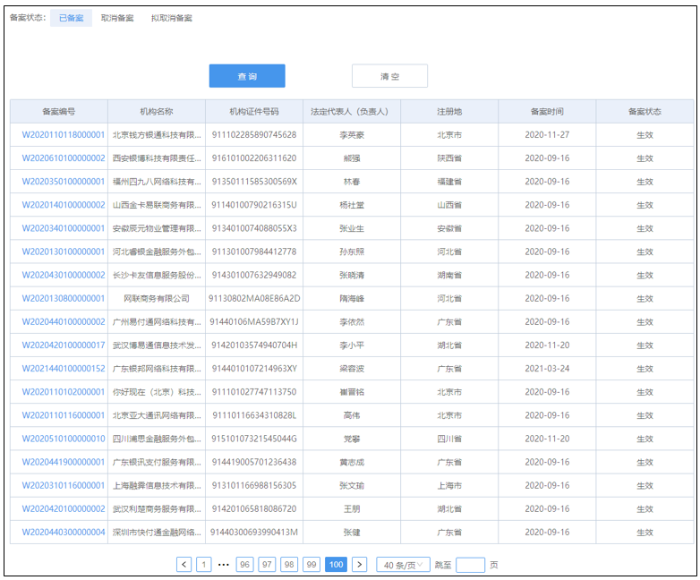Select the 上海市 registration place cell
The height and width of the screenshot is (580, 700).
(450, 485)
